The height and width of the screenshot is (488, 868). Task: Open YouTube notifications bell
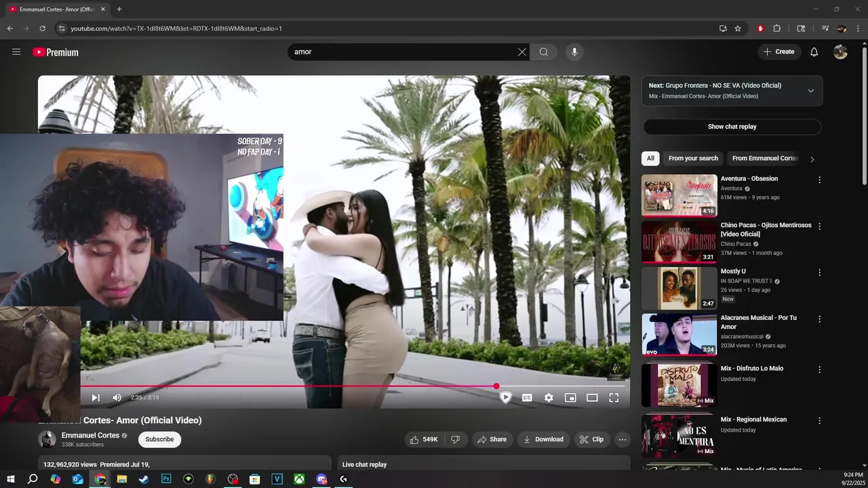[814, 52]
